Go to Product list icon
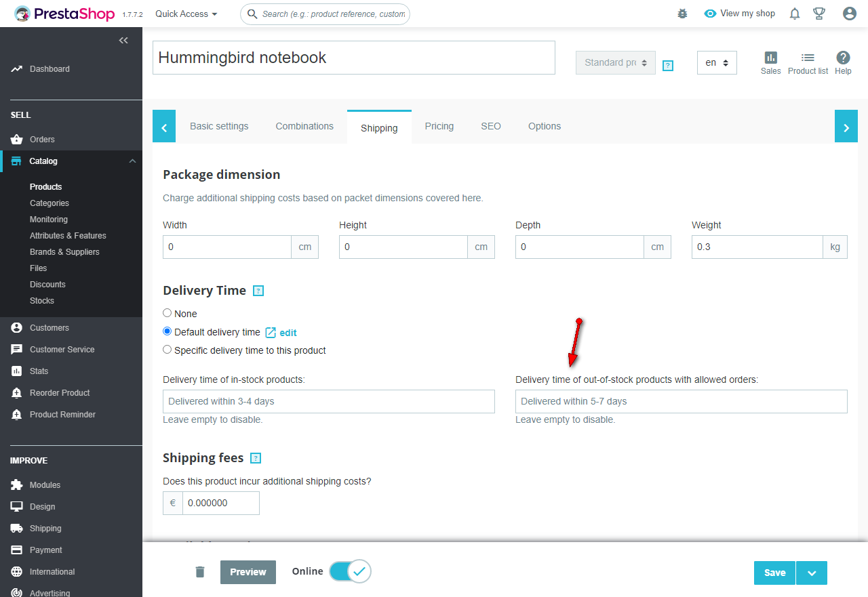This screenshot has width=868, height=597. (808, 62)
